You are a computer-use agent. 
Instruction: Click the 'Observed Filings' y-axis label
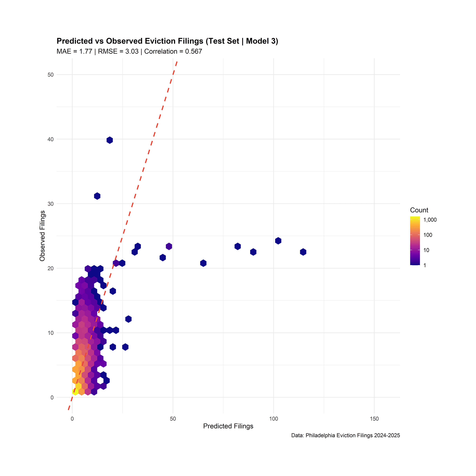tap(42, 236)
